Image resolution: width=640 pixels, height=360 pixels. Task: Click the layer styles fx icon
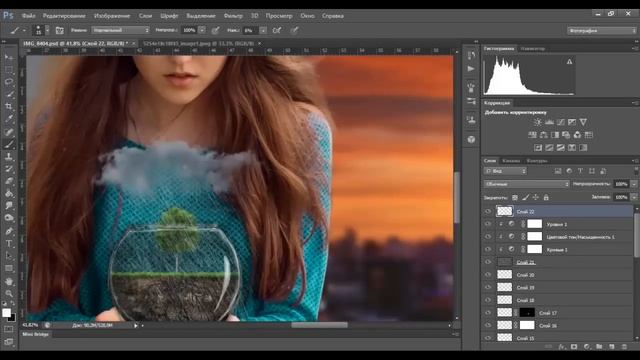coord(562,347)
